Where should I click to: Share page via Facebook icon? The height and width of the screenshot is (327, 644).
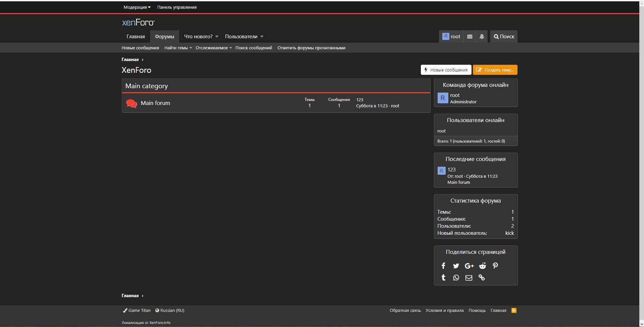click(x=443, y=266)
